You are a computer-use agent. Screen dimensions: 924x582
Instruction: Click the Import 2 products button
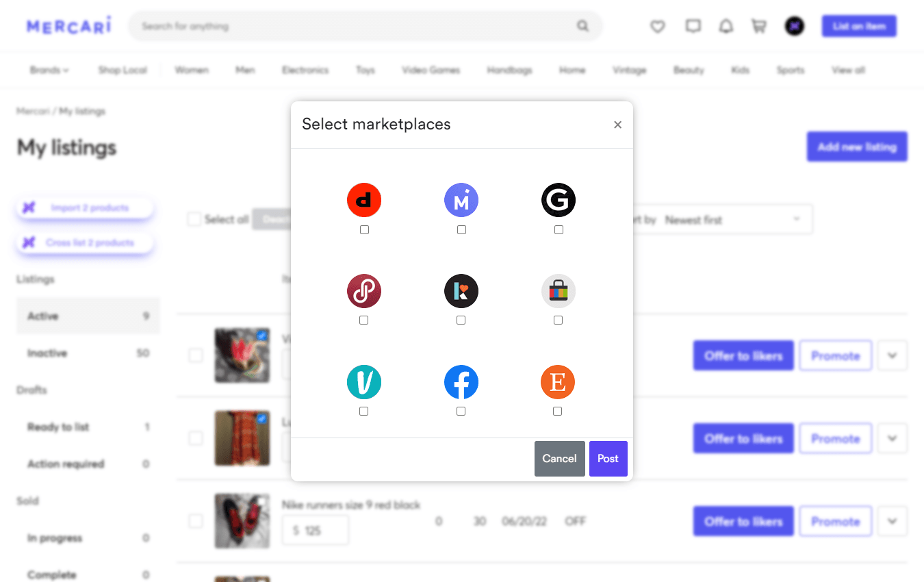tap(85, 207)
